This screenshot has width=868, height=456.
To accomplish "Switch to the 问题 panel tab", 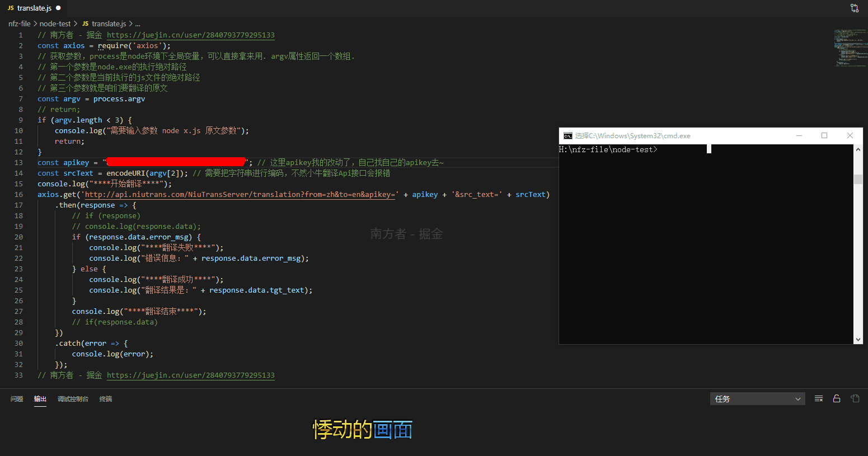I will click(16, 398).
